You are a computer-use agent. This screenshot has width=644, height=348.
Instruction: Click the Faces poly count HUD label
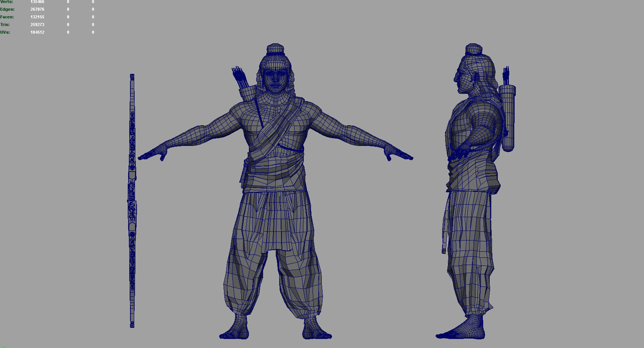tap(7, 17)
